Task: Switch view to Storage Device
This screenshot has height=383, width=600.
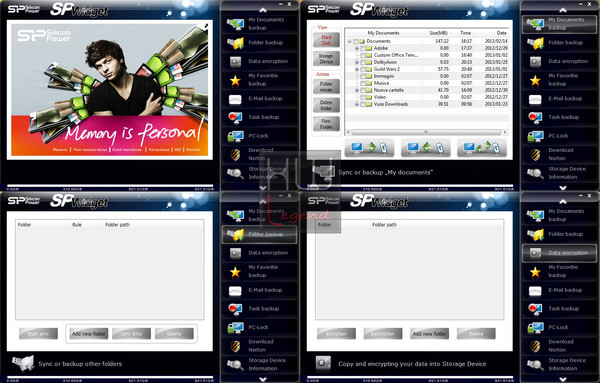Action: click(326, 59)
